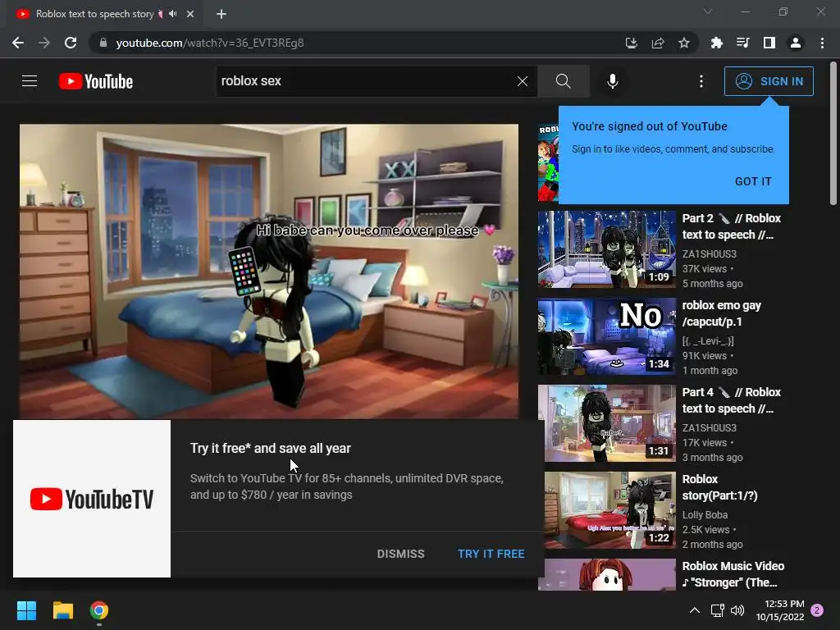Visit the Lolly Boba channel name
Viewport: 840px width, 630px height.
(705, 515)
